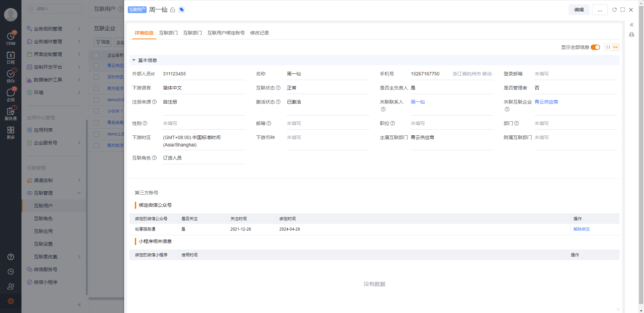
Task: Show help for 互联角色 field
Action: [x=154, y=158]
